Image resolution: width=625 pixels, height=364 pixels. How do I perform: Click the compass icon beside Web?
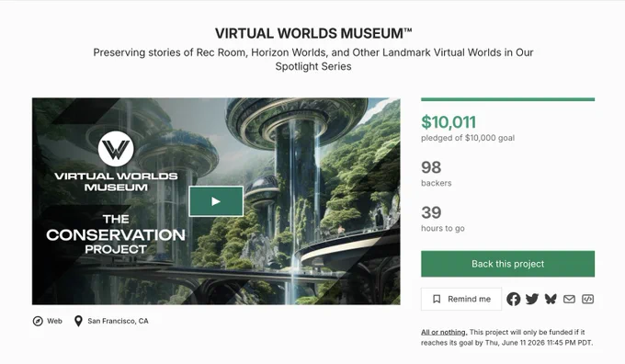click(x=38, y=321)
